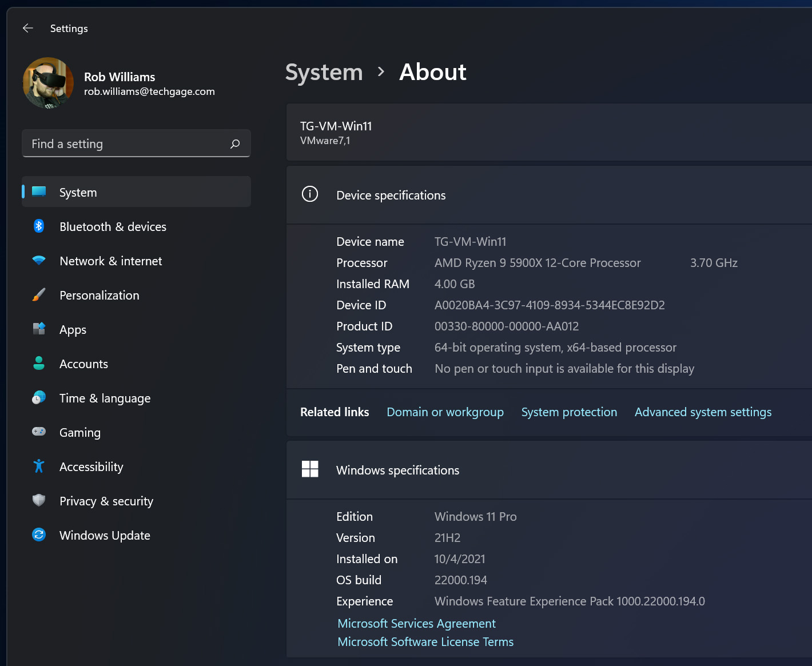Click the Privacy shield icon
The image size is (812, 666).
coord(39,501)
